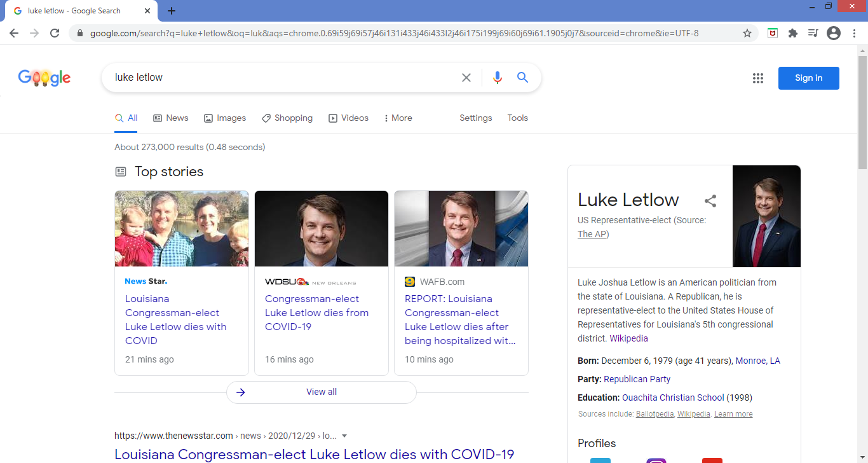Open the Chrome profile avatar
Viewport: 868px width, 463px height.
[834, 33]
